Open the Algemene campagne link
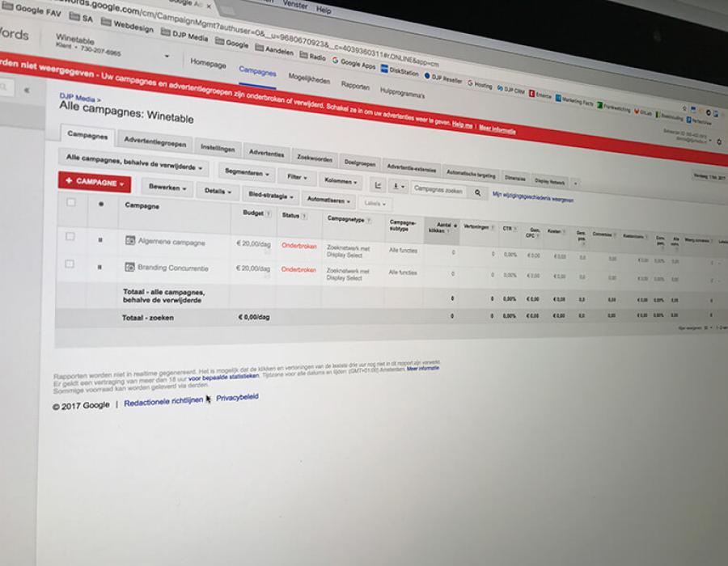The image size is (728, 566). (171, 243)
